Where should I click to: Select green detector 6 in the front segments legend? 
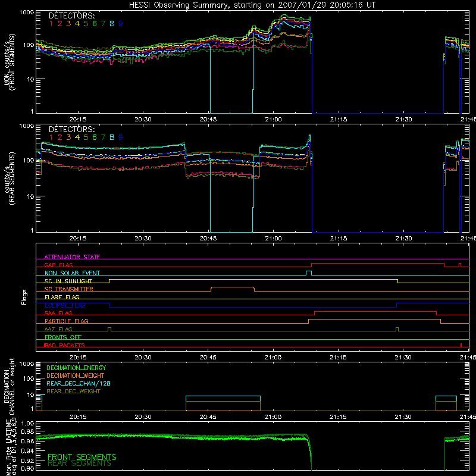click(x=95, y=24)
